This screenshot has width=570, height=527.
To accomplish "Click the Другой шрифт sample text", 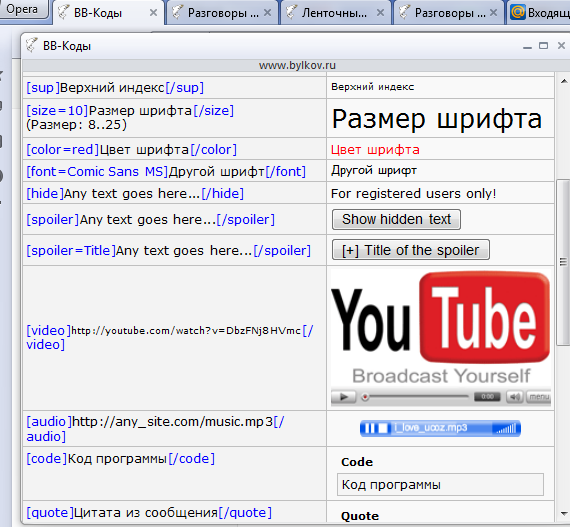I will (x=374, y=171).
